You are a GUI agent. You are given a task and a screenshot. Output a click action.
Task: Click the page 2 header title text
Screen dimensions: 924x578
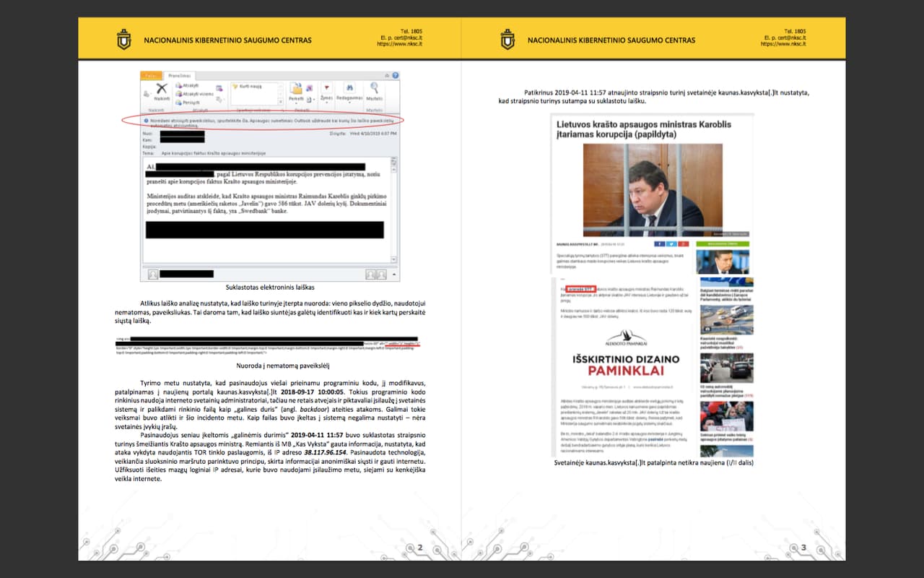227,40
